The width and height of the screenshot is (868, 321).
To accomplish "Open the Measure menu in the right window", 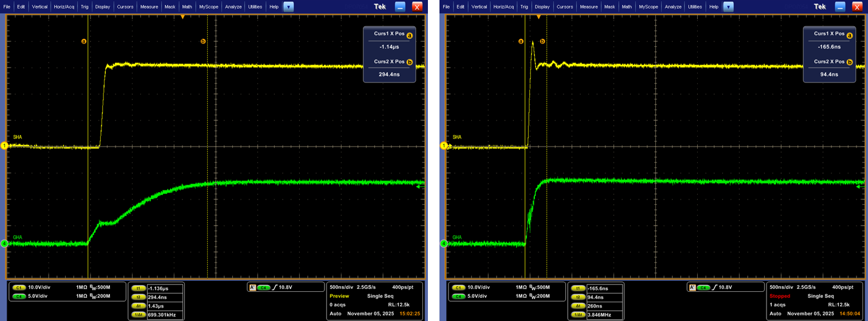I will pyautogui.click(x=588, y=7).
